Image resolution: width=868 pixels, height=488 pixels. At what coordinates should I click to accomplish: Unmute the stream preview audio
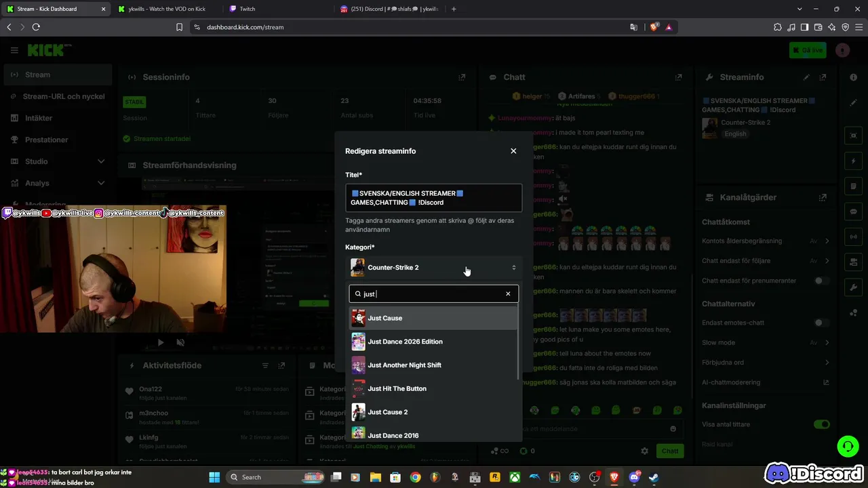pos(180,342)
